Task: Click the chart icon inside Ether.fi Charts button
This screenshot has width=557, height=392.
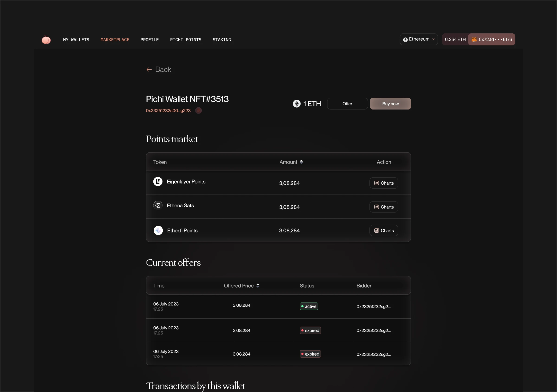Action: click(x=376, y=230)
